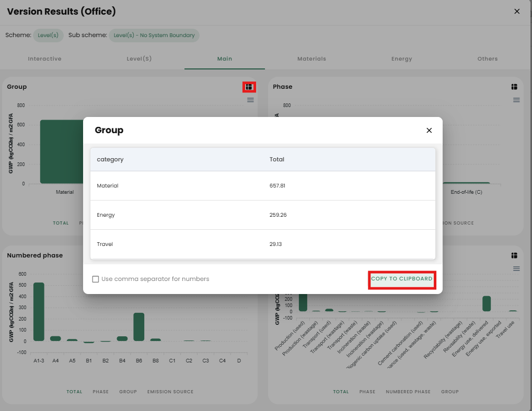This screenshot has width=532, height=411.
Task: Go to the Interactive tab
Action: pos(44,59)
